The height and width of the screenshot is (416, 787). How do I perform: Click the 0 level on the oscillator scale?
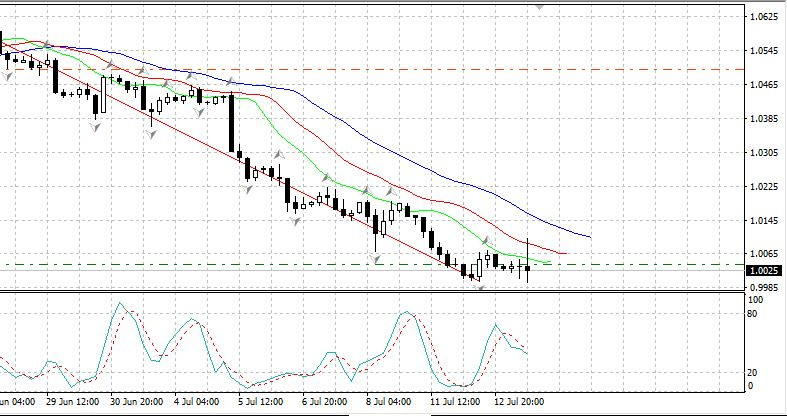(751, 386)
